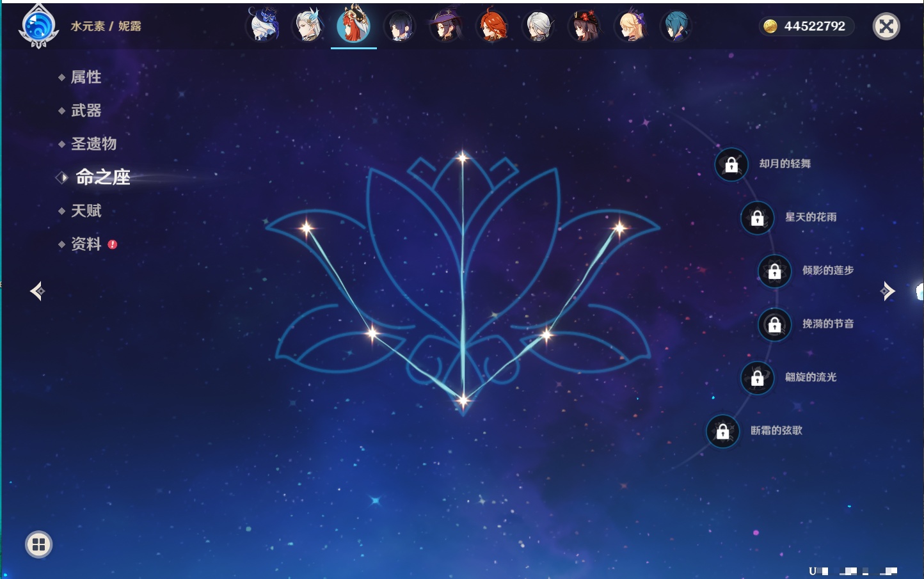Go to the 天赋 talents section
The image size is (924, 579).
[x=86, y=210]
